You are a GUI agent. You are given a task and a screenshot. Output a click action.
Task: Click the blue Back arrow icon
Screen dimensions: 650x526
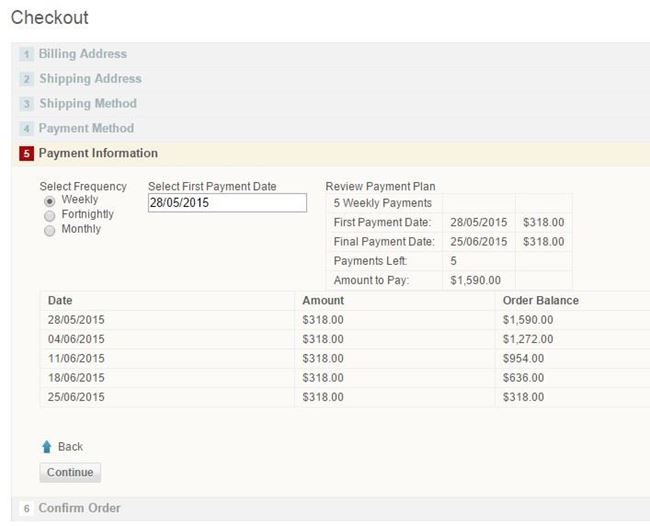coord(46,447)
